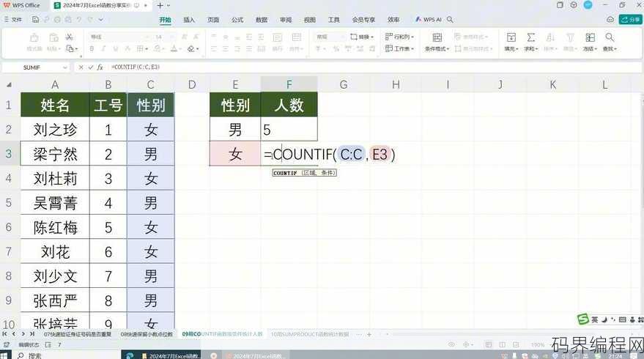This screenshot has height=359, width=644.
Task: Click the Windows Start button
Action: (5, 356)
